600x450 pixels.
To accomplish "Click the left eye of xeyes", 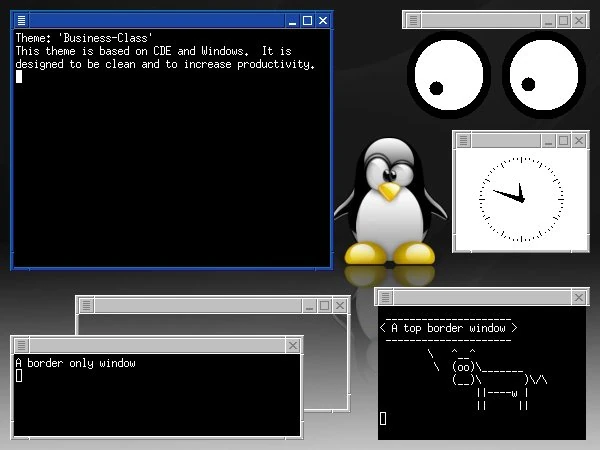I will click(448, 75).
